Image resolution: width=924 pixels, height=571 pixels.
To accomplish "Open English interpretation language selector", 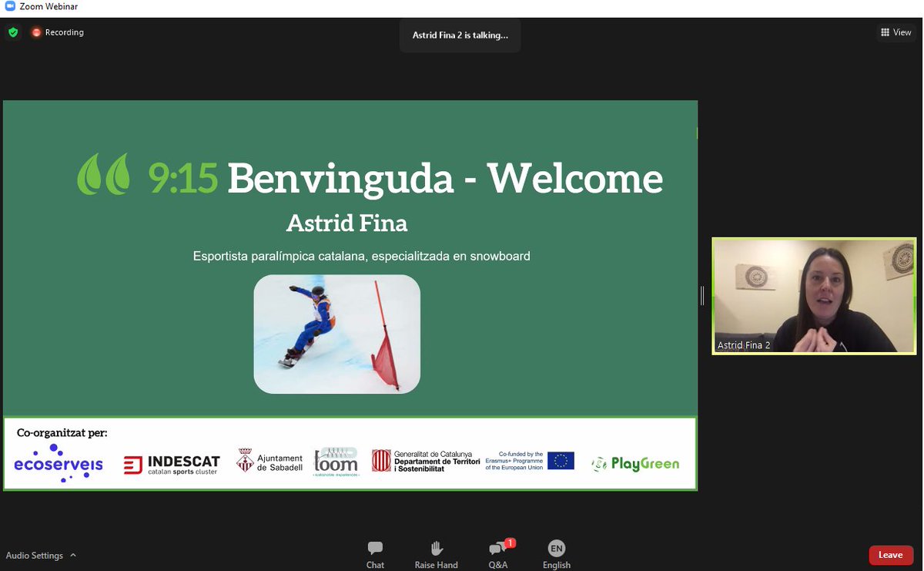I will pyautogui.click(x=557, y=554).
